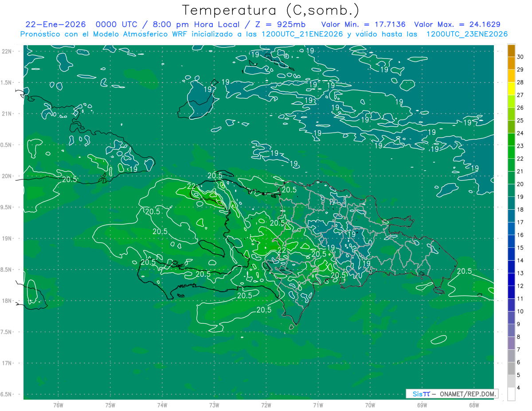
Task: Click the '17N' latitude axis label
Action: (7, 363)
